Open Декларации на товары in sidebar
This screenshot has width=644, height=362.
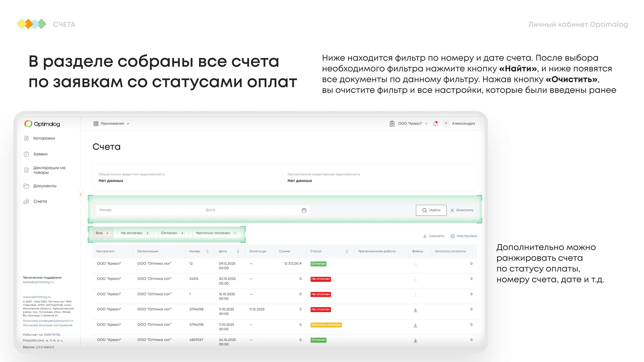click(x=49, y=170)
